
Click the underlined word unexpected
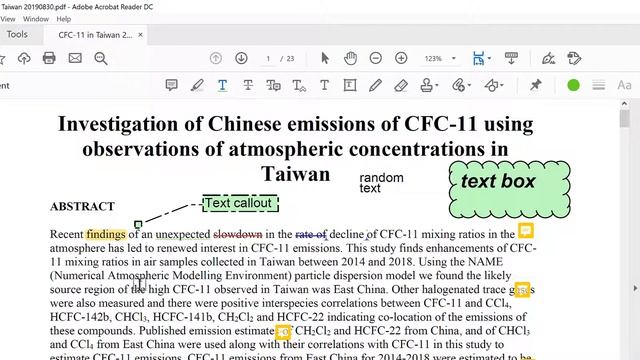(183, 234)
